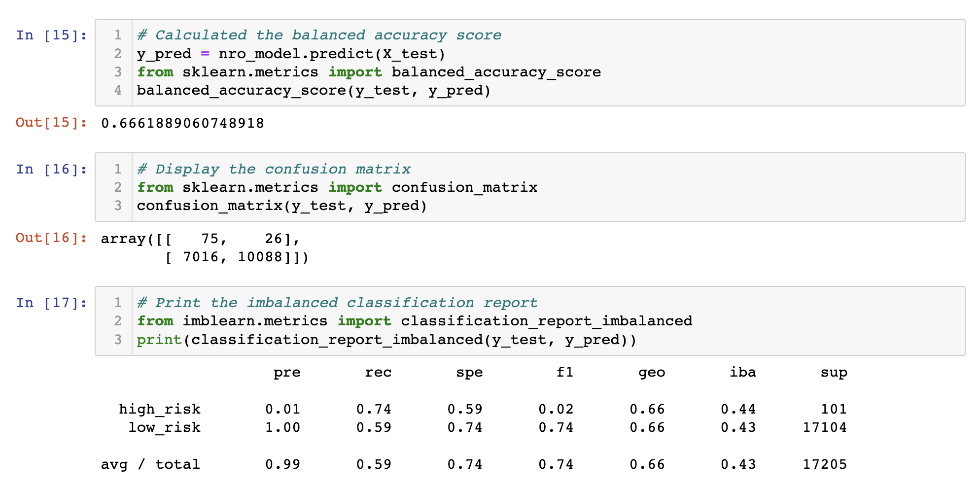Select the Out[15] output value 0.6661889060748918
This screenshot has width=980, height=488.
click(182, 123)
